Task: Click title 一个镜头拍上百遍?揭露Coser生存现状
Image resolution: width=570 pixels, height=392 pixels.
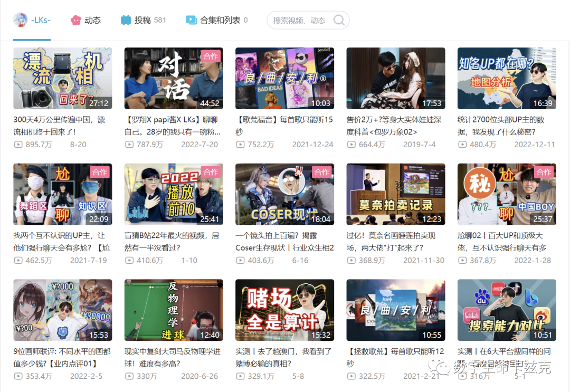Action: coord(284,242)
